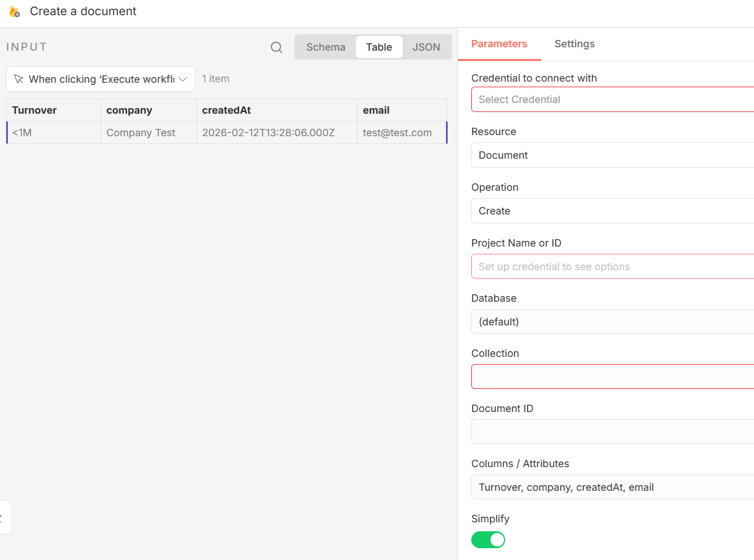Click into the Collection input field
This screenshot has width=754, height=560.
click(x=612, y=377)
